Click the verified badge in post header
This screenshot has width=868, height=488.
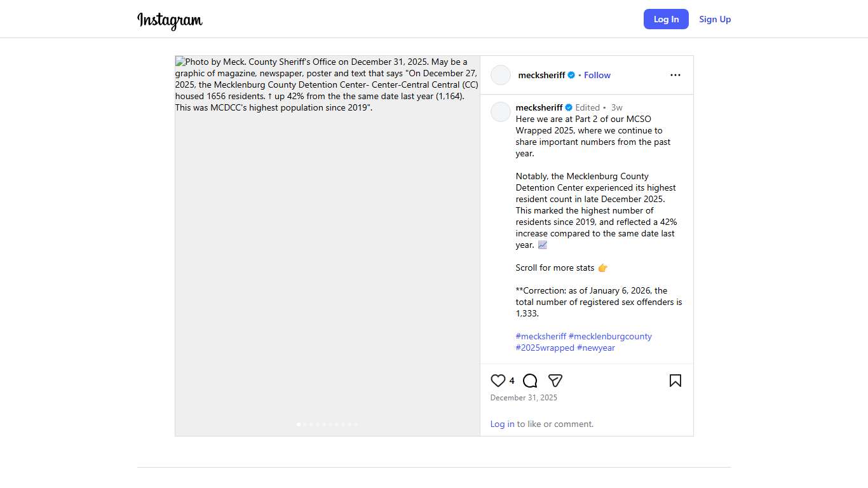coord(571,75)
